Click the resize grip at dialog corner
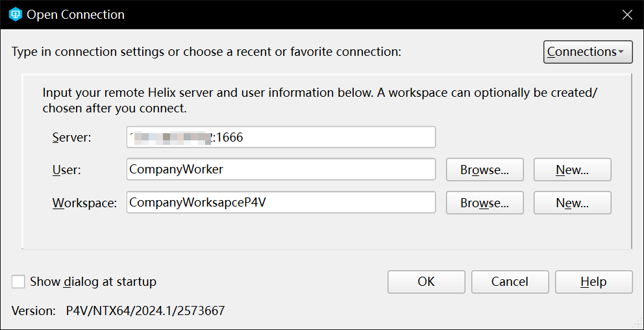The width and height of the screenshot is (644, 330). pos(637,324)
